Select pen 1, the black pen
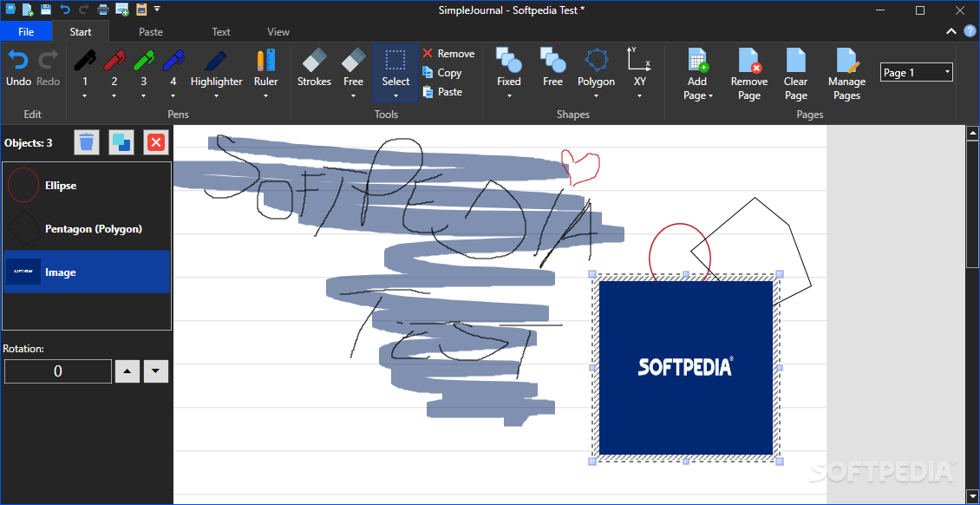Image resolution: width=980 pixels, height=505 pixels. click(x=85, y=68)
